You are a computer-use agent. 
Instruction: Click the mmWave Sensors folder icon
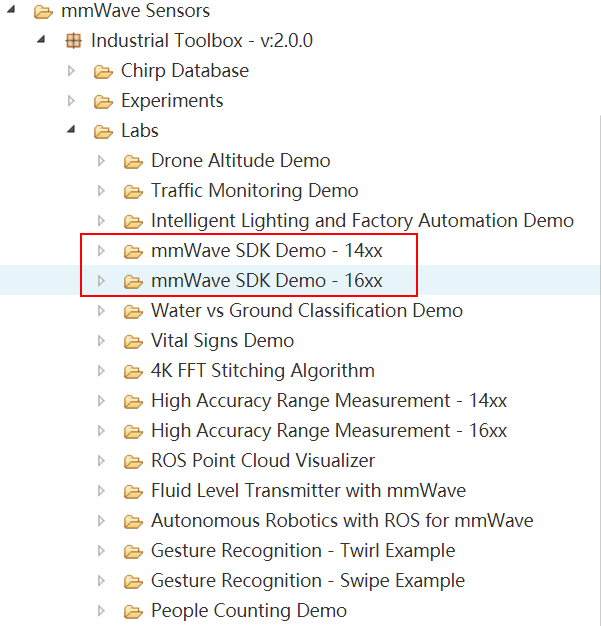point(43,12)
